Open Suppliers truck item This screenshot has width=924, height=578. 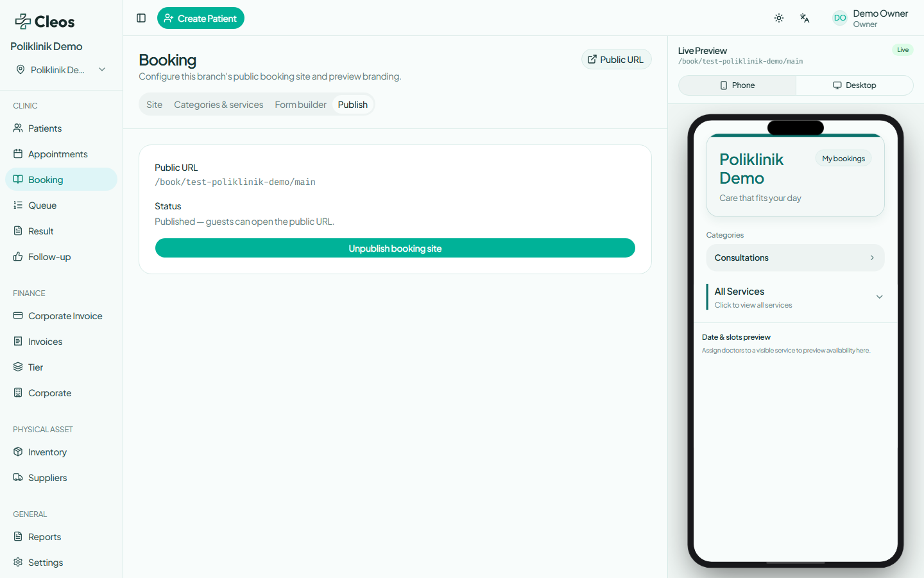tap(61, 478)
